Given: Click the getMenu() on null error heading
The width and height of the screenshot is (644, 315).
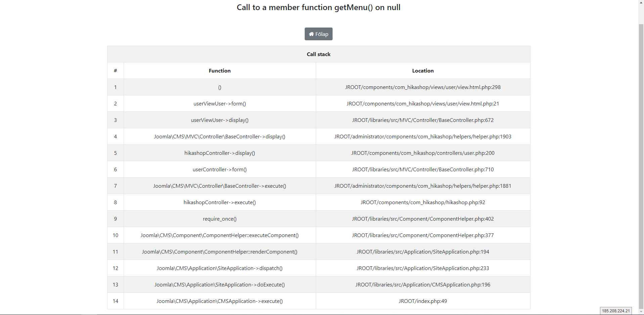Looking at the screenshot, I should (x=318, y=7).
